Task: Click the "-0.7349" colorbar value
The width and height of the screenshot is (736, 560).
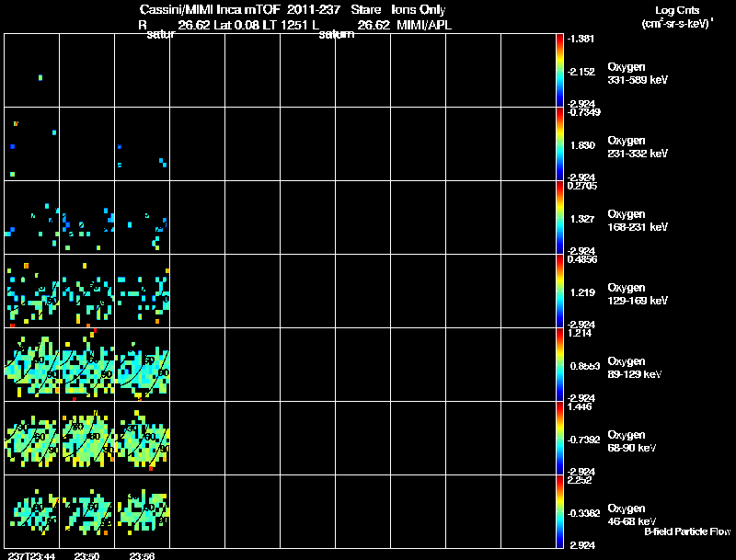Action: pyautogui.click(x=583, y=112)
